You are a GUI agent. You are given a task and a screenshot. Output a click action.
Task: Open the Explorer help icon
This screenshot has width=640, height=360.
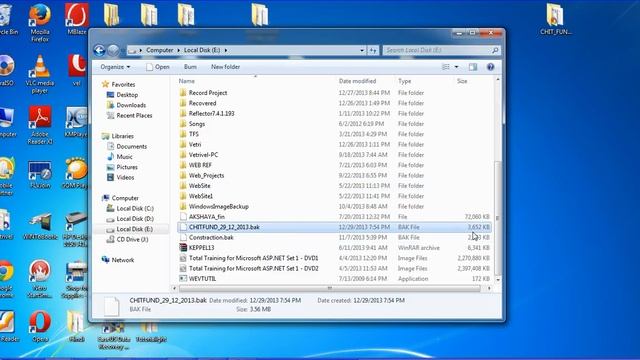point(491,67)
